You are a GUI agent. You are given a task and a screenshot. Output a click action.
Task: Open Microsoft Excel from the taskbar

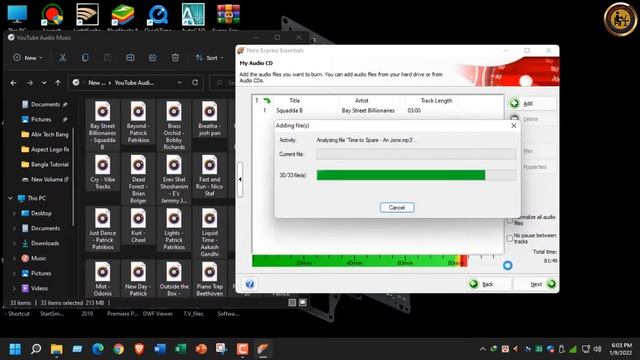click(180, 349)
